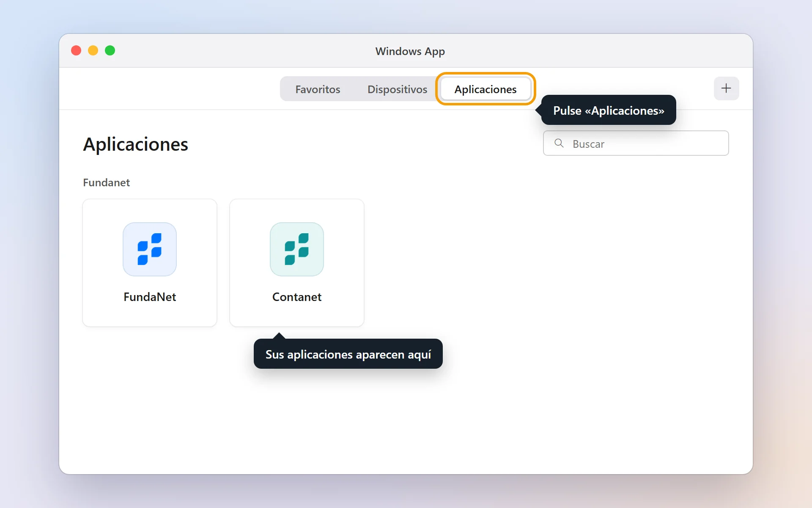Open the FundaNet blue app icon
Viewport: 812px width, 508px height.
coord(150,249)
